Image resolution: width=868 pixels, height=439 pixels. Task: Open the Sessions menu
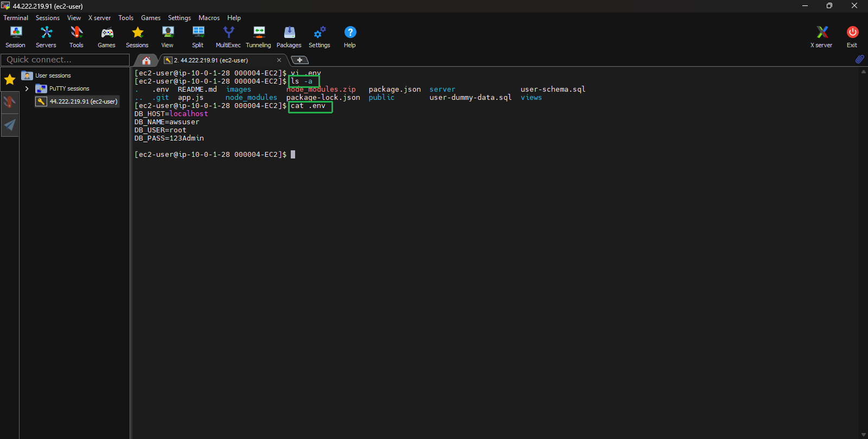48,18
